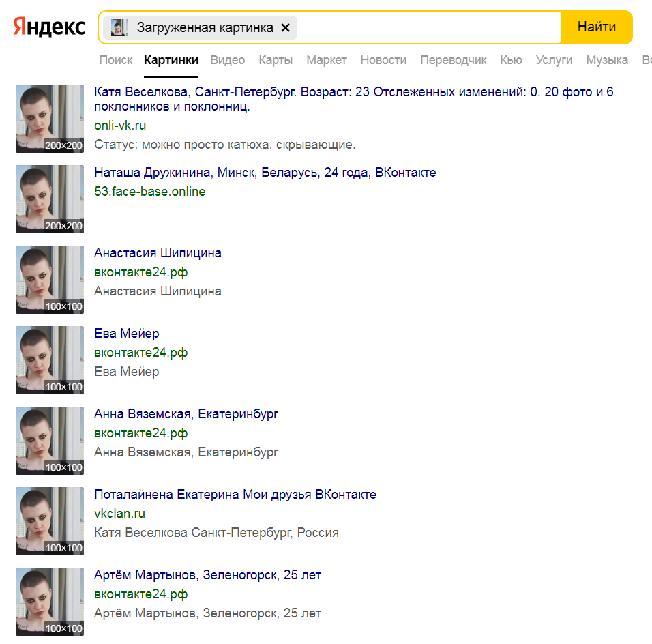Open the Новости tab

click(383, 60)
